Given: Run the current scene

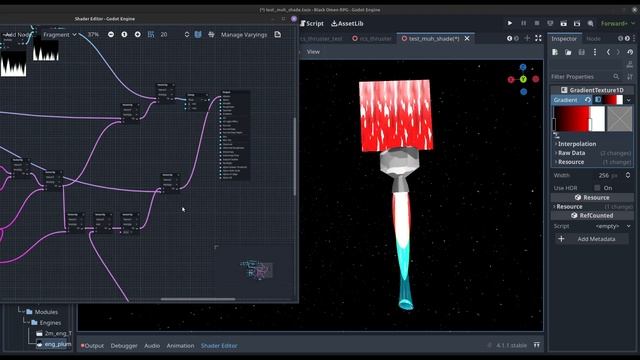Looking at the screenshot, I should click(564, 24).
